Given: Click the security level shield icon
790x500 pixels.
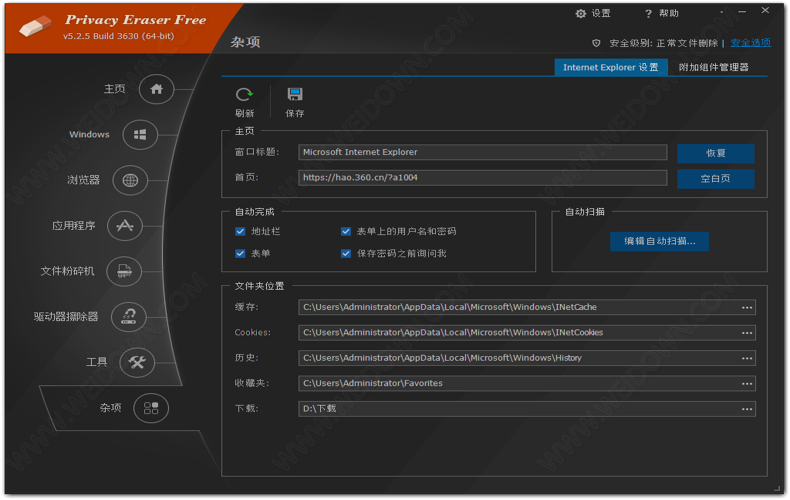Looking at the screenshot, I should pos(596,43).
